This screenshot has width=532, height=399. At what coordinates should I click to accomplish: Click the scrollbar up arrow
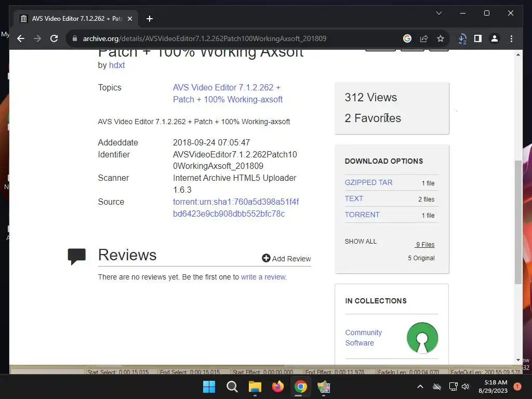(x=518, y=55)
